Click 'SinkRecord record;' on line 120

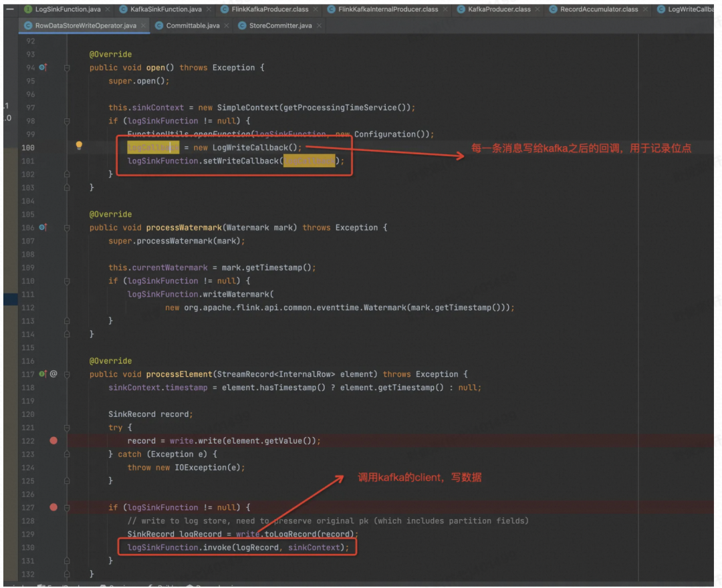[150, 414]
